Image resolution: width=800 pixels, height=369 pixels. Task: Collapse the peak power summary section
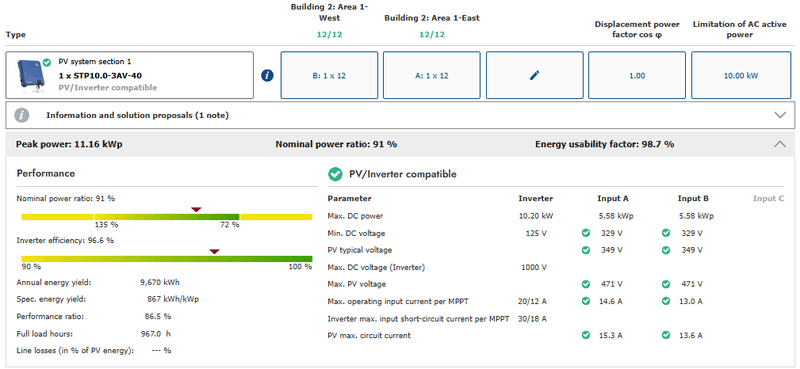[x=780, y=144]
